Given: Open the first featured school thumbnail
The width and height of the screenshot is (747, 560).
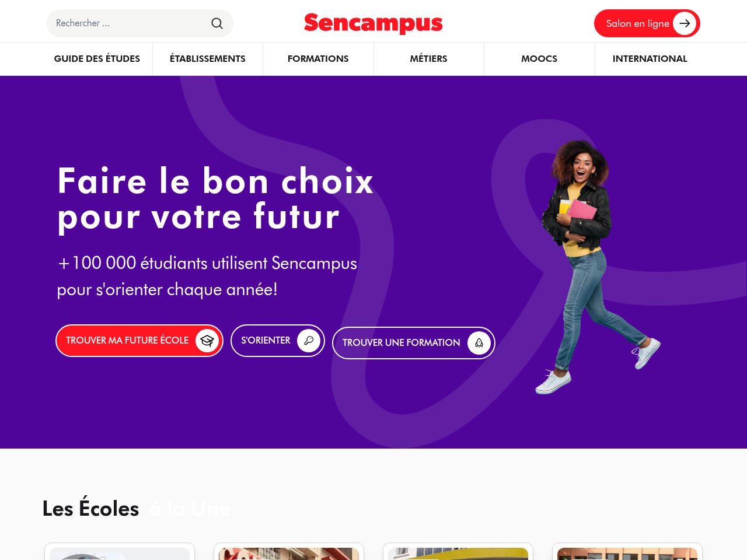Looking at the screenshot, I should pyautogui.click(x=120, y=553).
